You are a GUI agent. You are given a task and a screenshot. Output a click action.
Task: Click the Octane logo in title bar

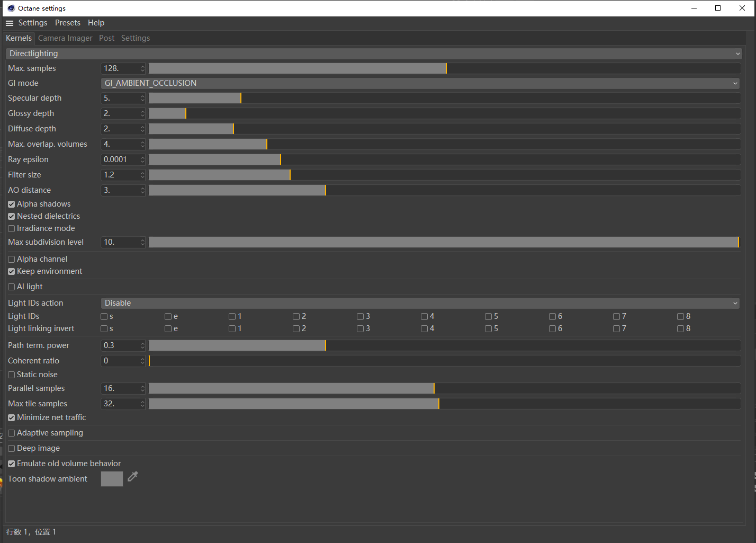pyautogui.click(x=11, y=8)
